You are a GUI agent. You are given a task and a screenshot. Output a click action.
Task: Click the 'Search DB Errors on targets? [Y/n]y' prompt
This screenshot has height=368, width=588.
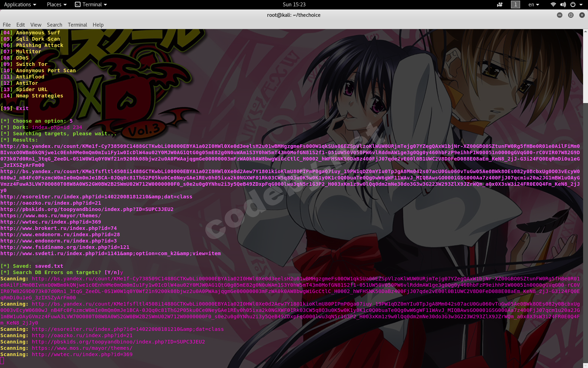pos(62,272)
